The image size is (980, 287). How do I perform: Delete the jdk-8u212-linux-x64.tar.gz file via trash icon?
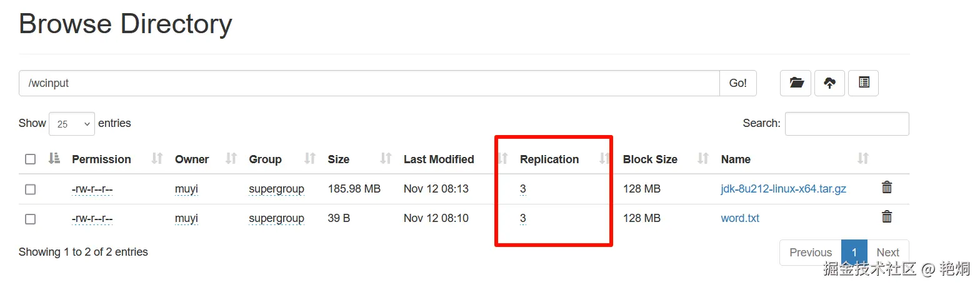(x=886, y=188)
